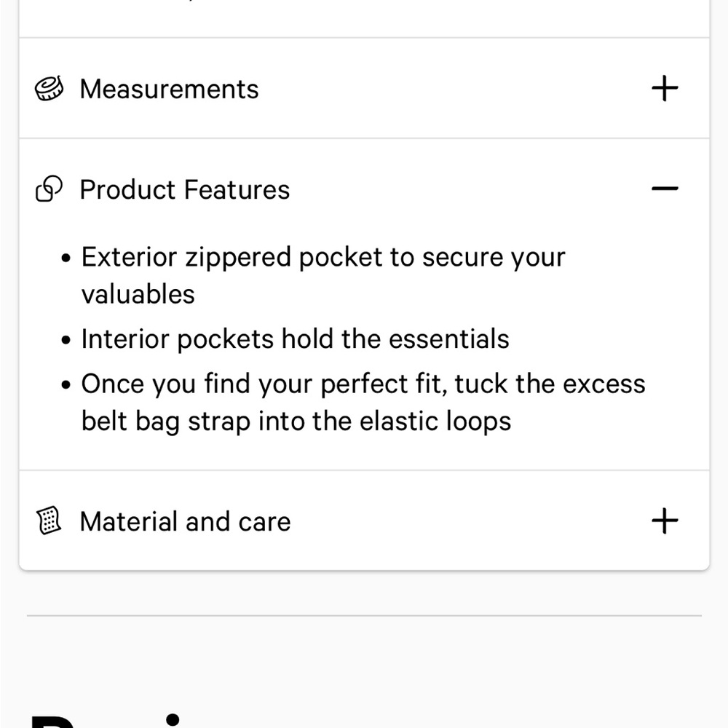Click the "belt bag strap into the elastic loops" line

tap(296, 422)
